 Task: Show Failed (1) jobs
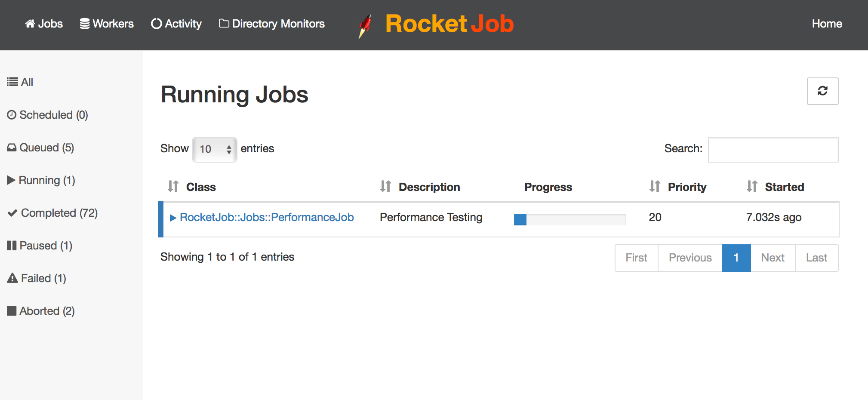tap(37, 278)
